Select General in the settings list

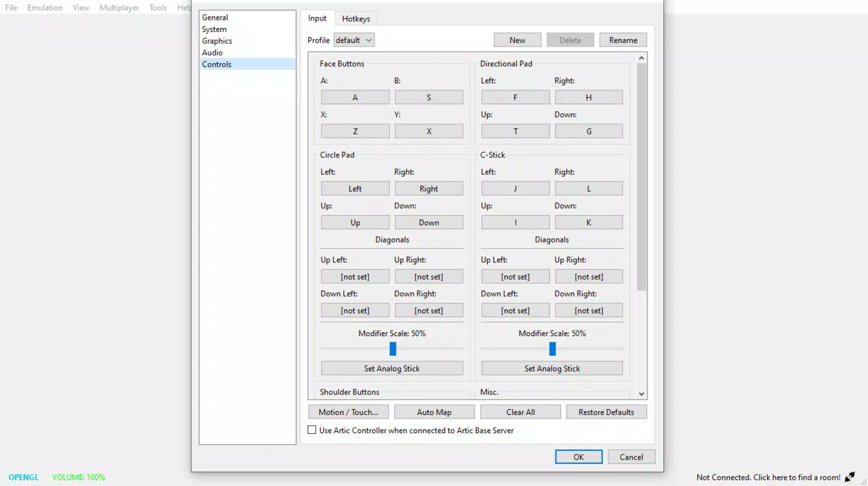[x=247, y=18]
